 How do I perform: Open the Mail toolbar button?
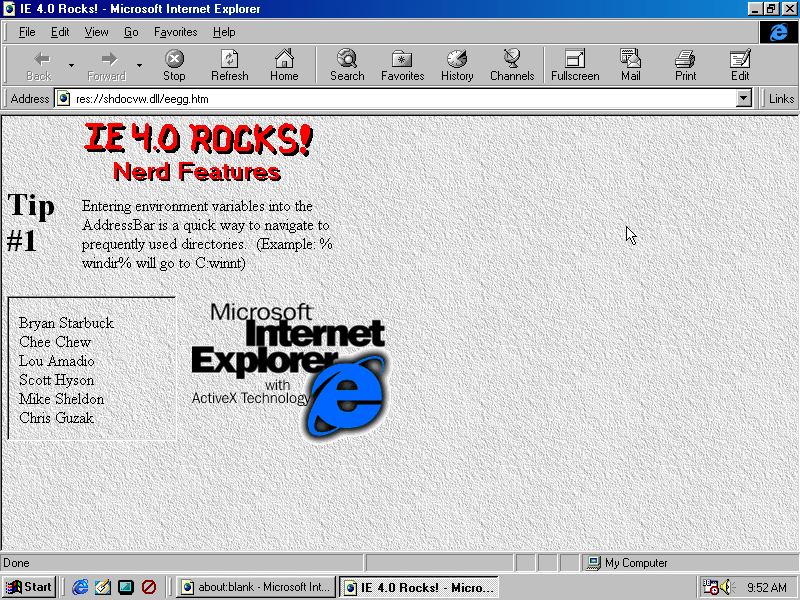click(x=631, y=66)
